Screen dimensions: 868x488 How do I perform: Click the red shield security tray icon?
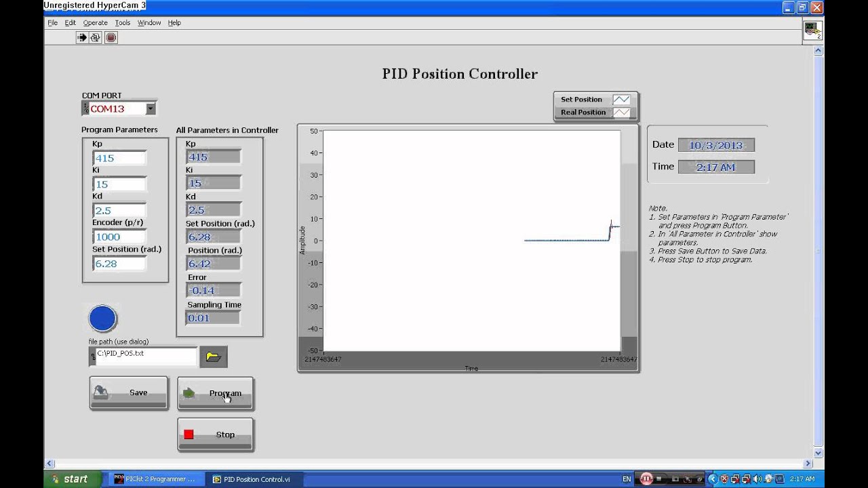point(724,479)
